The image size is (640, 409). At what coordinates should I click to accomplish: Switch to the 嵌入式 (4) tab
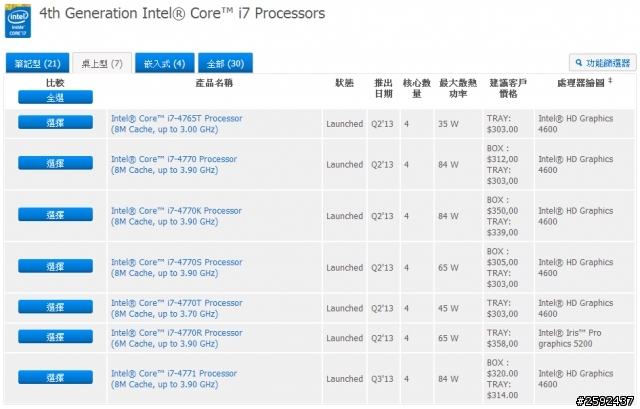164,63
